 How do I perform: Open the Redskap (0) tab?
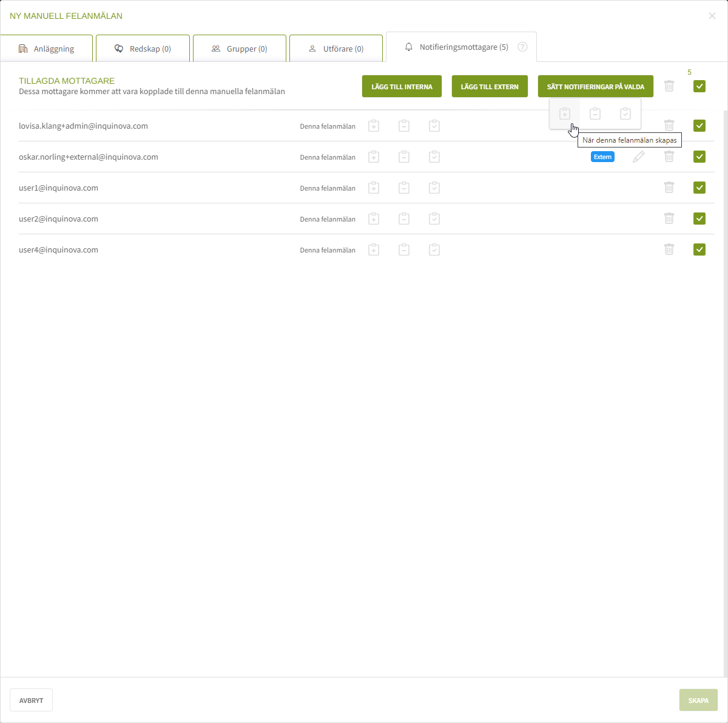[143, 49]
